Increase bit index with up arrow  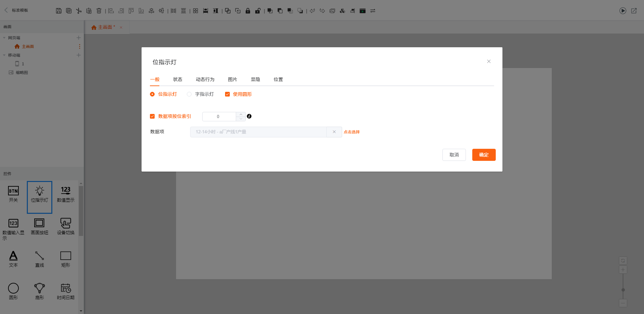[x=241, y=115]
